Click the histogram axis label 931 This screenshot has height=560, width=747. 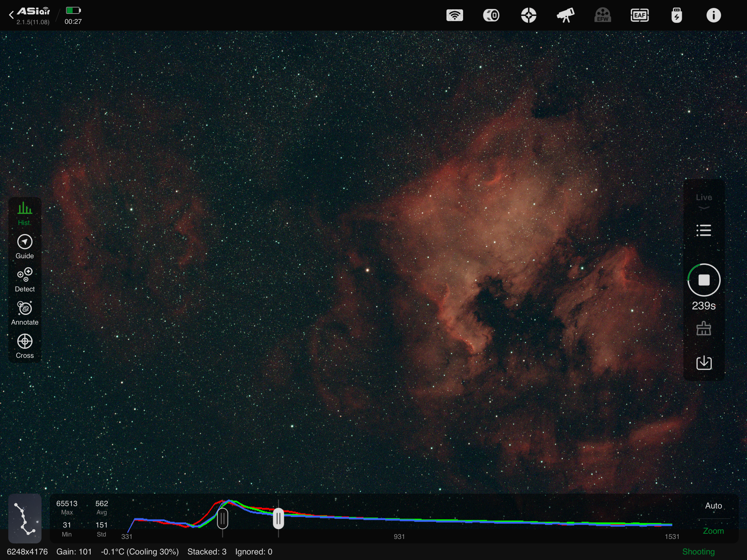click(x=399, y=536)
